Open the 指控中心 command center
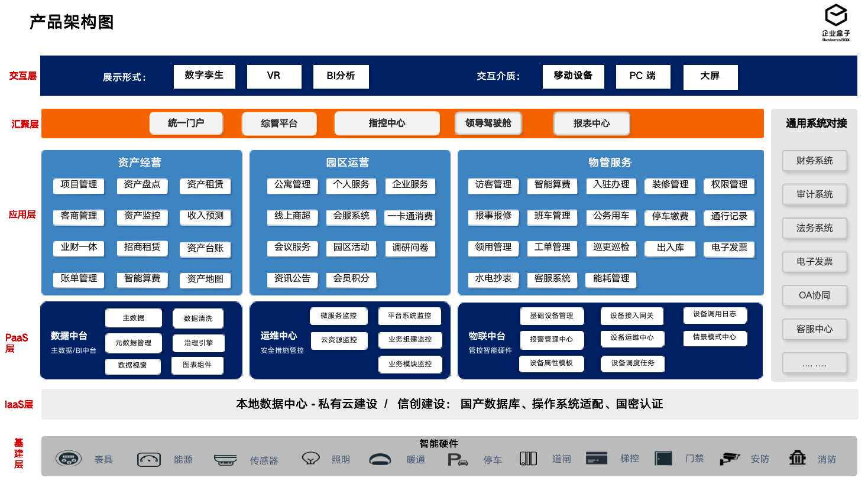The height and width of the screenshot is (481, 868). pyautogui.click(x=387, y=123)
